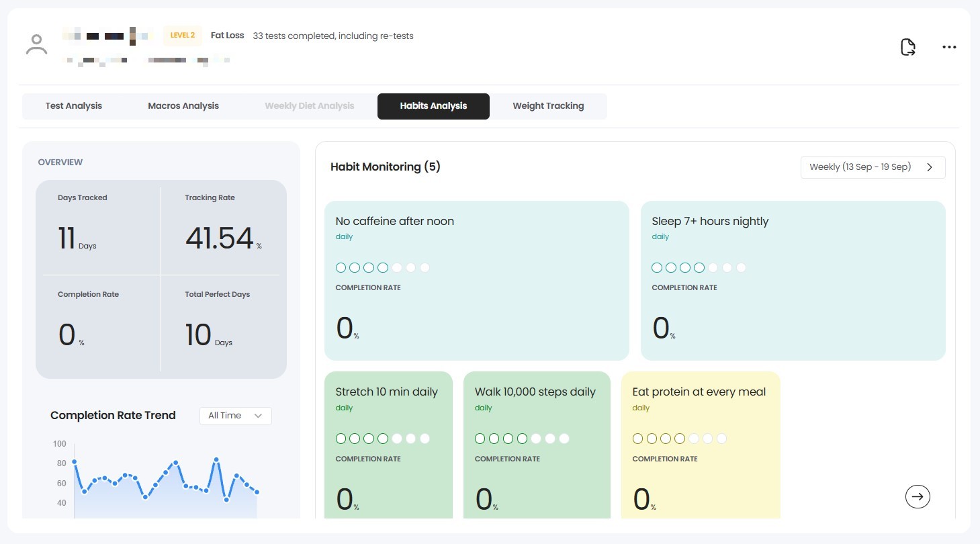Click the first data point on trend chart

74,461
